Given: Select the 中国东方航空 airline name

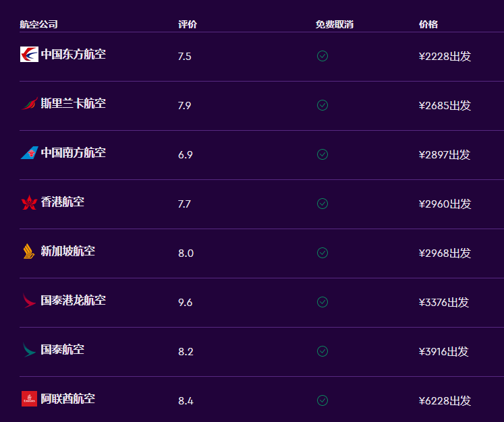Looking at the screenshot, I should [74, 55].
